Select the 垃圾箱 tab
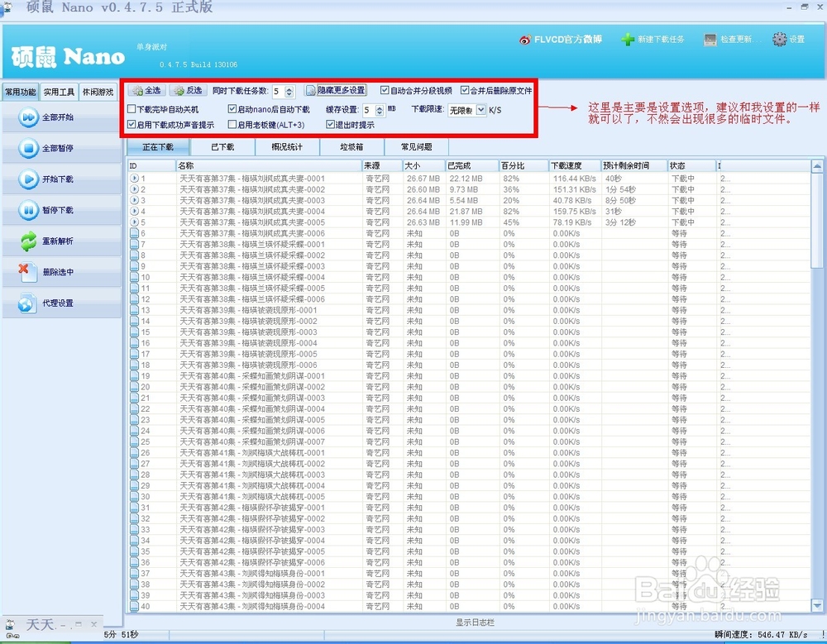 (x=351, y=147)
